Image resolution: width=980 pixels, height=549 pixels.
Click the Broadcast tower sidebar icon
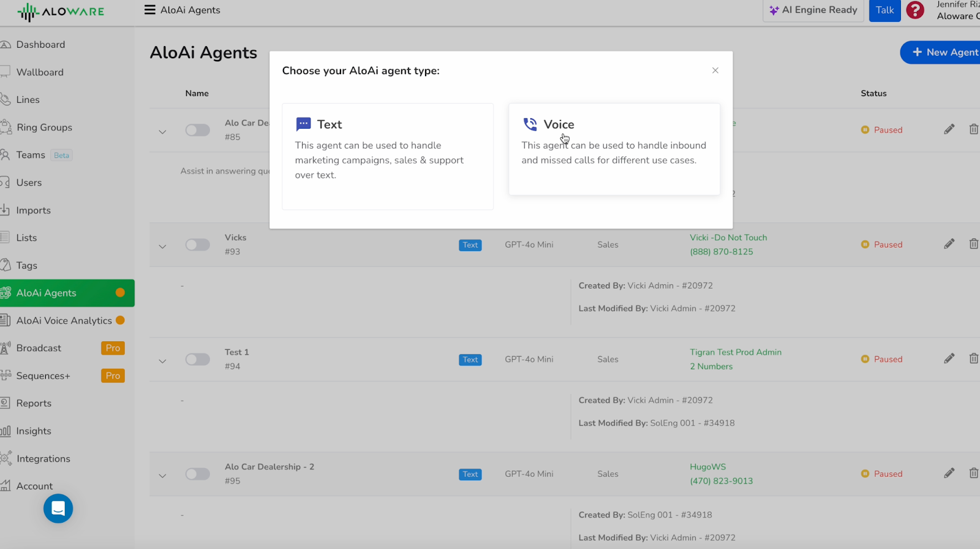click(x=6, y=348)
